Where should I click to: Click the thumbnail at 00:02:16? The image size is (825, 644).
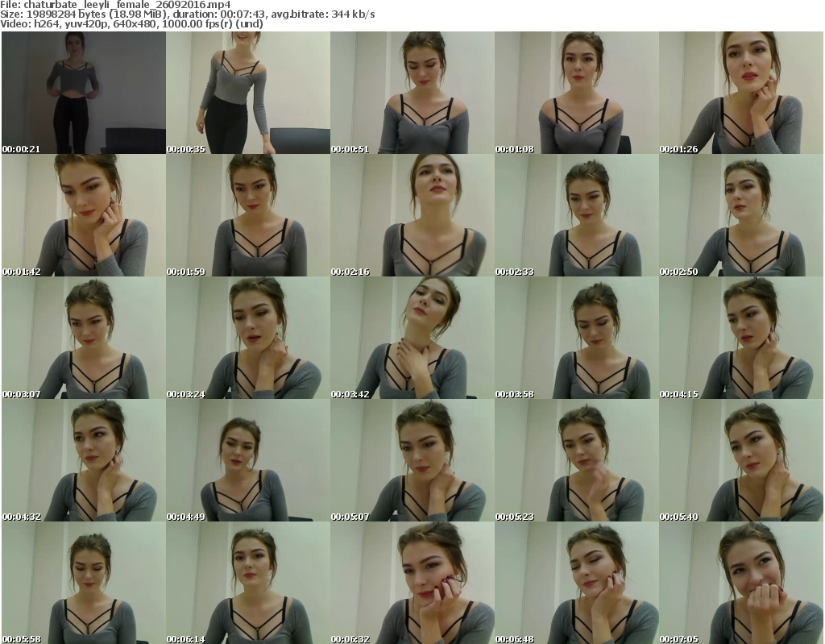pos(412,215)
